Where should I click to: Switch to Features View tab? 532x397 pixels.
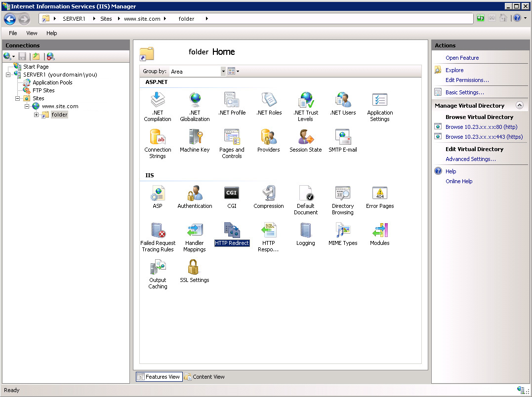tap(159, 377)
